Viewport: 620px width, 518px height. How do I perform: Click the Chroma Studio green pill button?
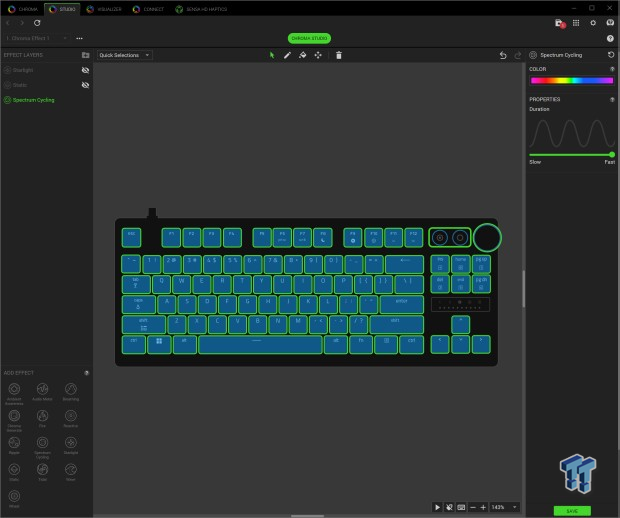point(309,38)
